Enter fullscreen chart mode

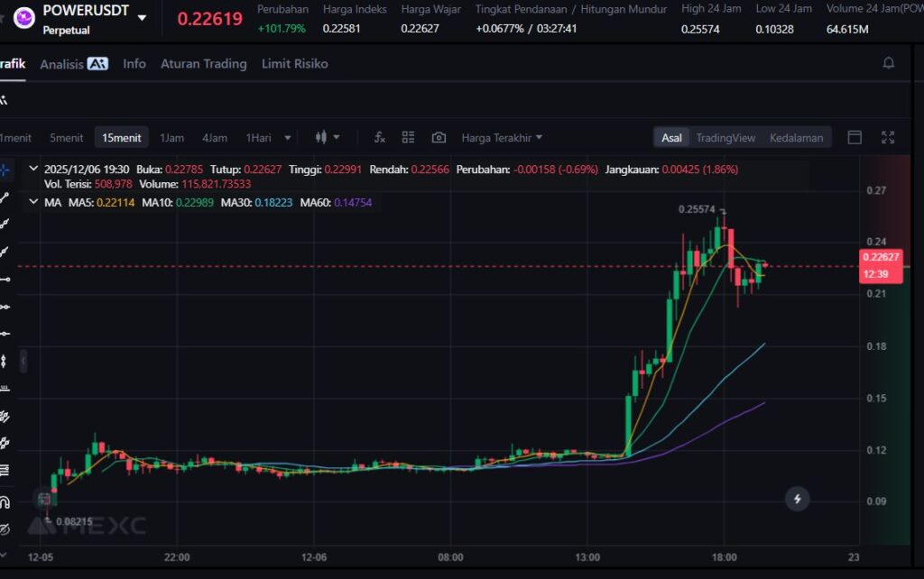pos(888,138)
